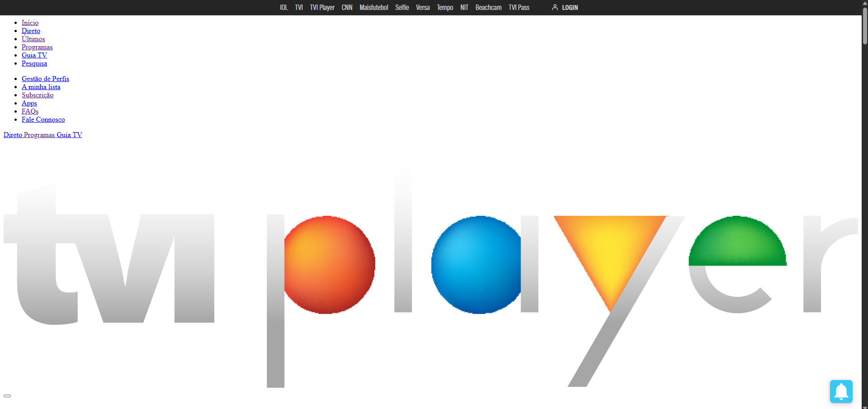Open TVI Pass in the top bar
This screenshot has height=409, width=868.
[519, 8]
